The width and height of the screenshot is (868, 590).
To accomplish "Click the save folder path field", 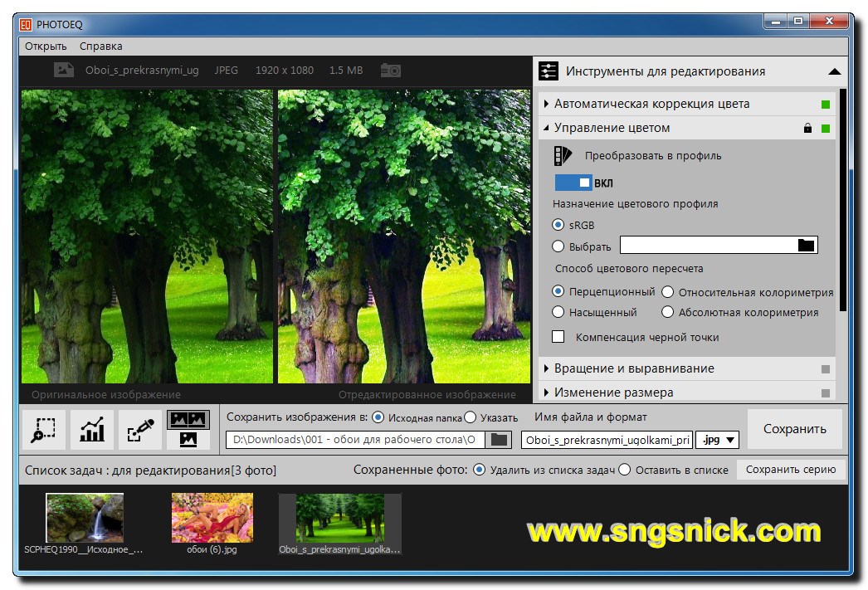I will click(355, 440).
